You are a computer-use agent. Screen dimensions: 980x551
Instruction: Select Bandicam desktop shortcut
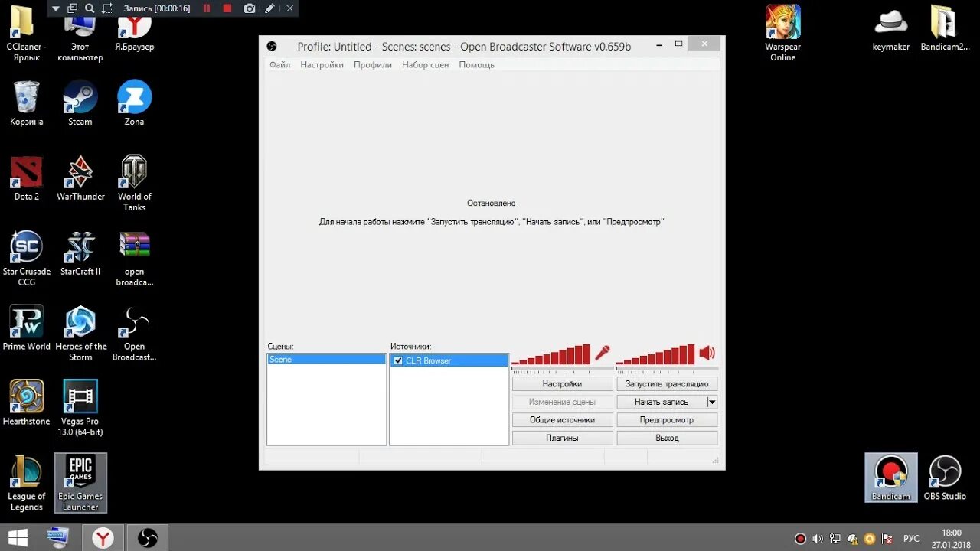click(x=891, y=478)
